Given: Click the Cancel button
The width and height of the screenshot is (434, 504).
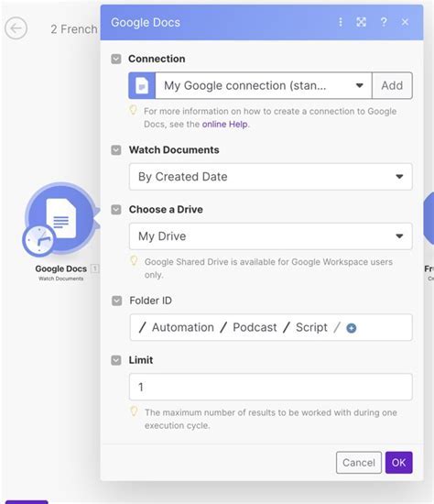Looking at the screenshot, I should pos(359,463).
